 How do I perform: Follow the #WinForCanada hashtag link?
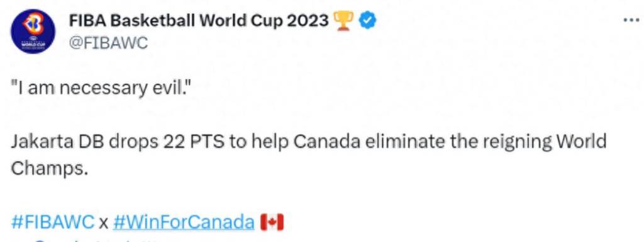(183, 222)
